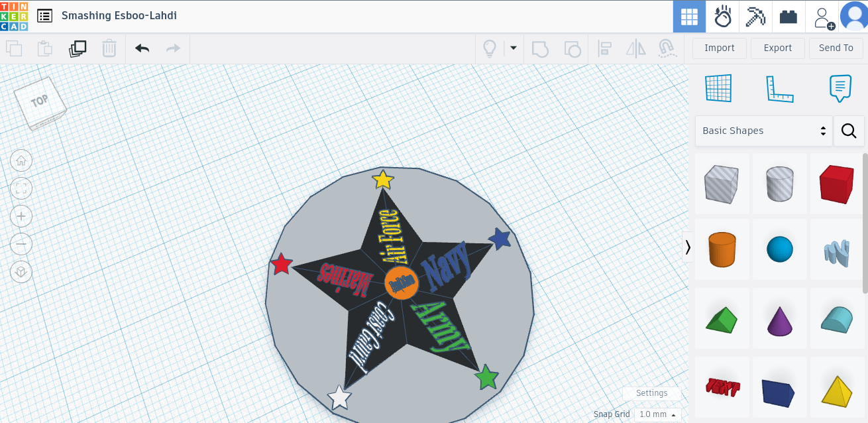Click the shapes search magnifier
This screenshot has width=868, height=423.
click(x=849, y=131)
